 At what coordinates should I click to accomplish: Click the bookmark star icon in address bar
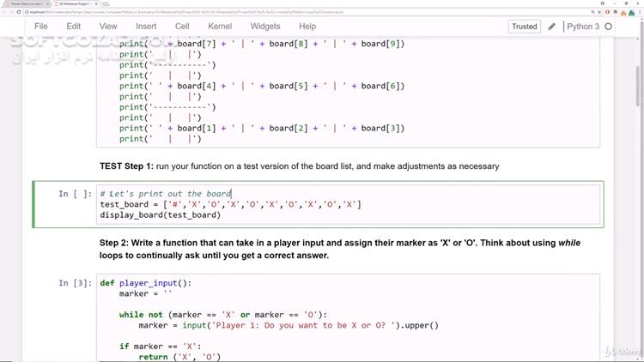point(599,12)
